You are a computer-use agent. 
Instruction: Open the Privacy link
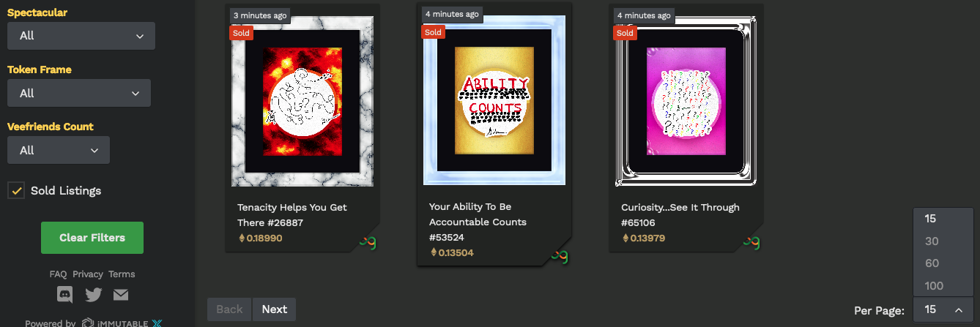click(x=88, y=274)
